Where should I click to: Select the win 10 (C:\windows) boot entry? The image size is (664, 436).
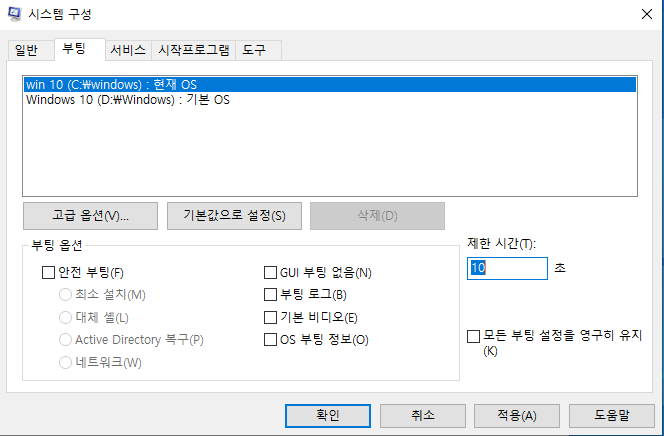[x=330, y=84]
